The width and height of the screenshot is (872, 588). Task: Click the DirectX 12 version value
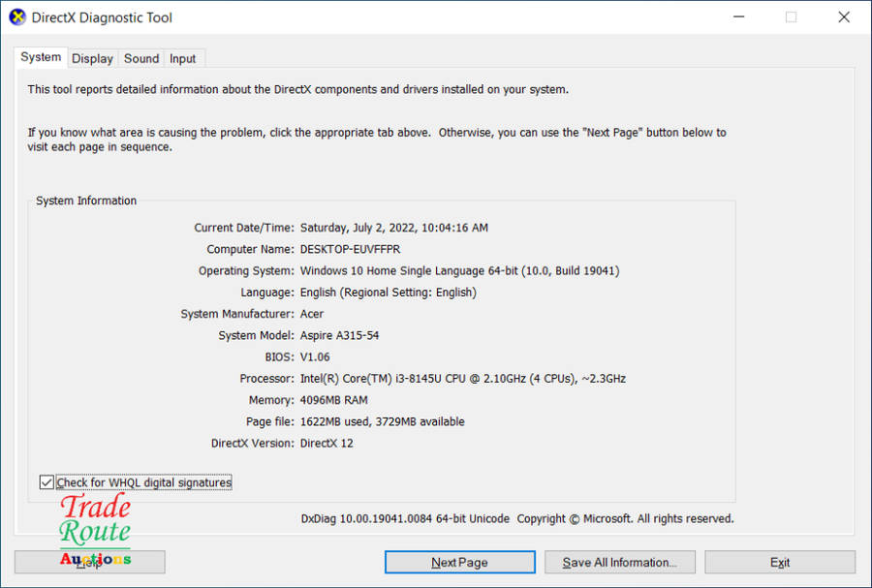pyautogui.click(x=327, y=444)
